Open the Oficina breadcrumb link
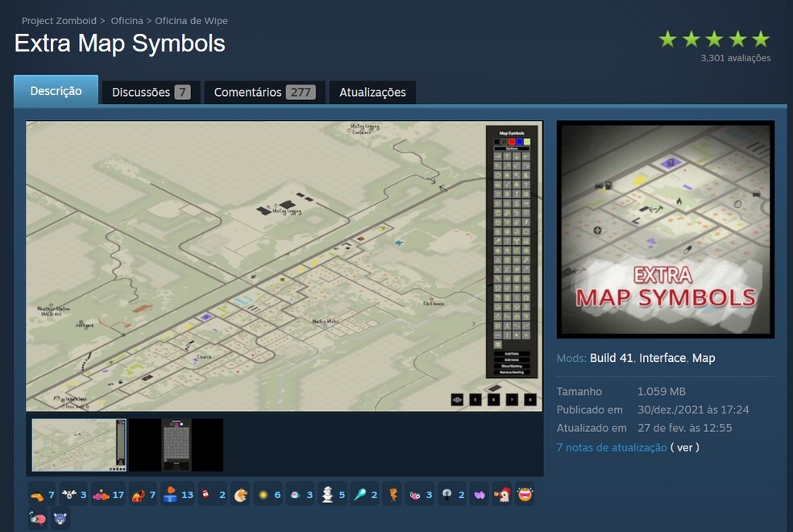This screenshot has height=532, width=793. tap(127, 21)
